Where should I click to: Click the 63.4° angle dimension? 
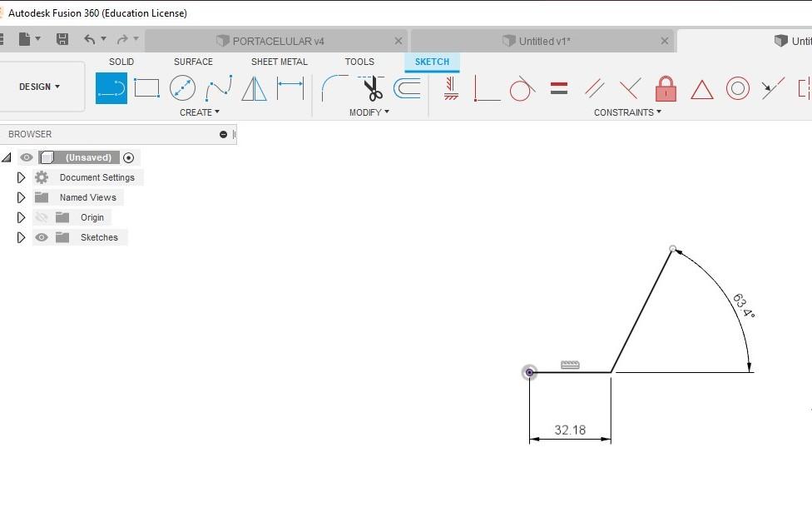coord(744,306)
